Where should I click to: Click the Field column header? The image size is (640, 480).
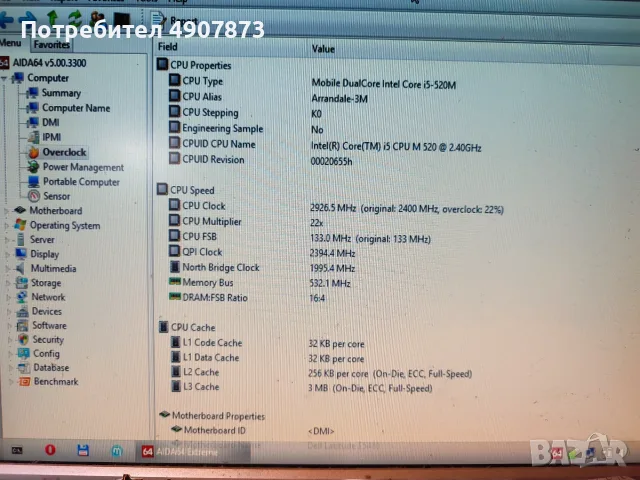pos(168,47)
